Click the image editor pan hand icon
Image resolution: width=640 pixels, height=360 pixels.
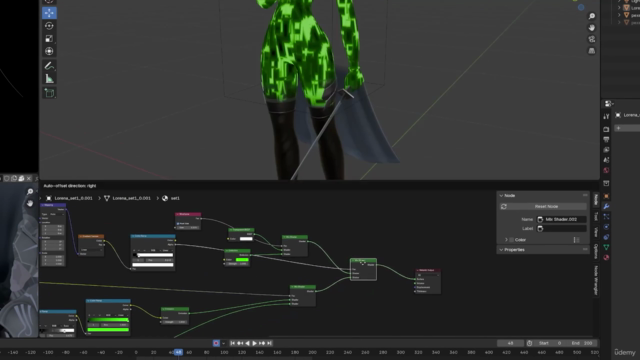30,203
